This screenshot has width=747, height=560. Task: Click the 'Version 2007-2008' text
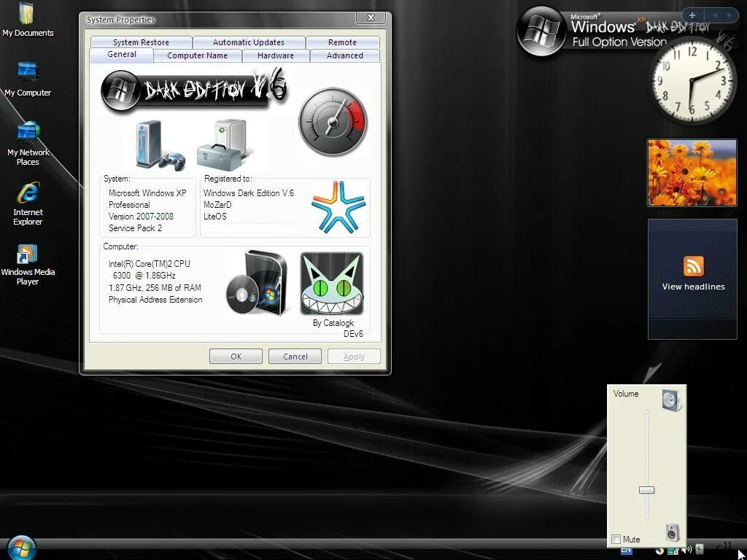(x=141, y=216)
